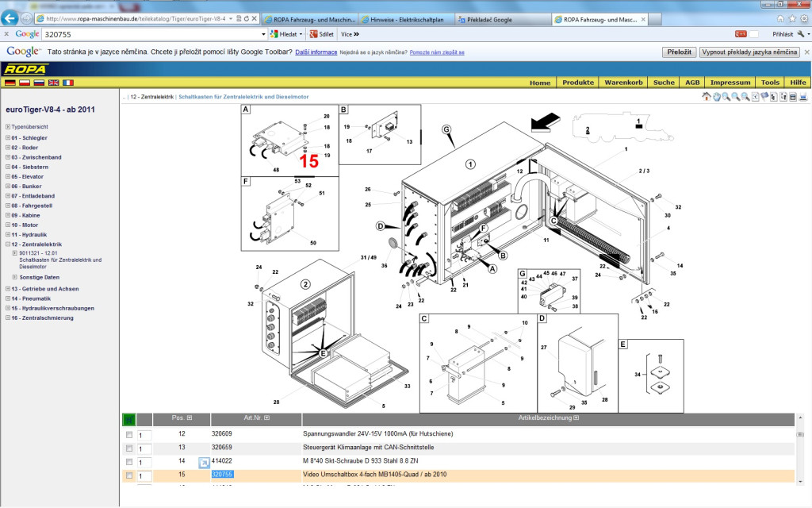Switch to the Russian flag language
Image resolution: width=812 pixels, height=508 pixels.
tap(39, 83)
